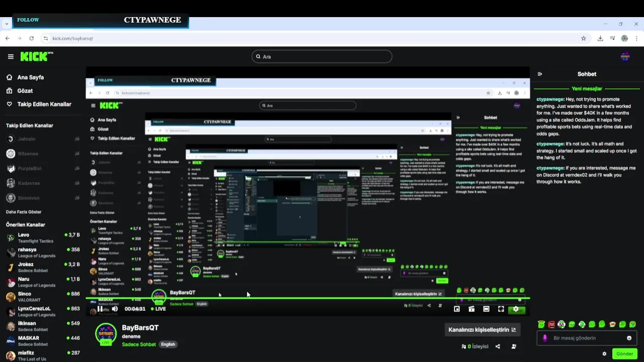Open Gözat browse page

click(x=25, y=91)
